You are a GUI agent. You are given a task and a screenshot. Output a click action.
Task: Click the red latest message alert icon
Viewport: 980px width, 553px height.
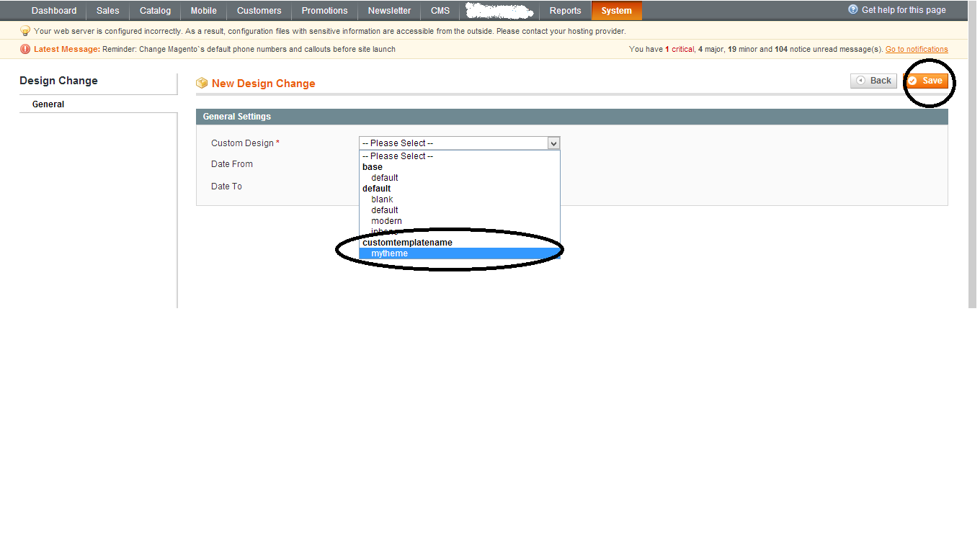tap(25, 50)
